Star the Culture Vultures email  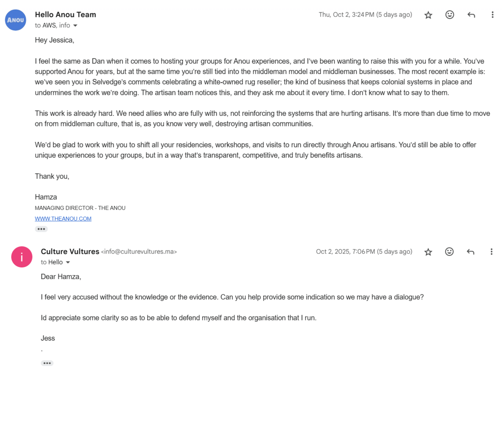click(428, 252)
